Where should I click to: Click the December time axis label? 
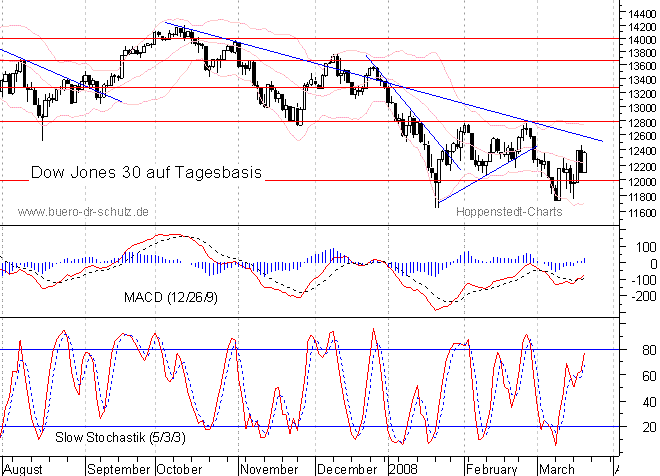(x=347, y=468)
